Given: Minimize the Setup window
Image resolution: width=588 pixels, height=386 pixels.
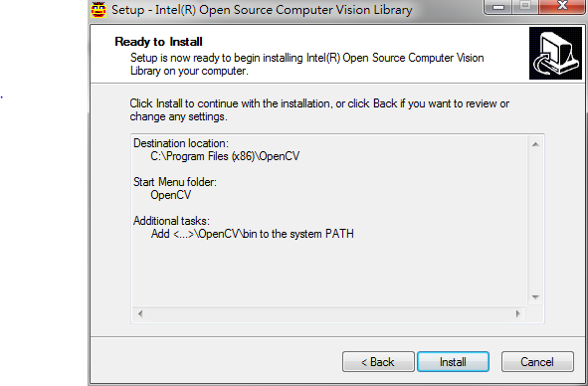Looking at the screenshot, I should point(498,6).
